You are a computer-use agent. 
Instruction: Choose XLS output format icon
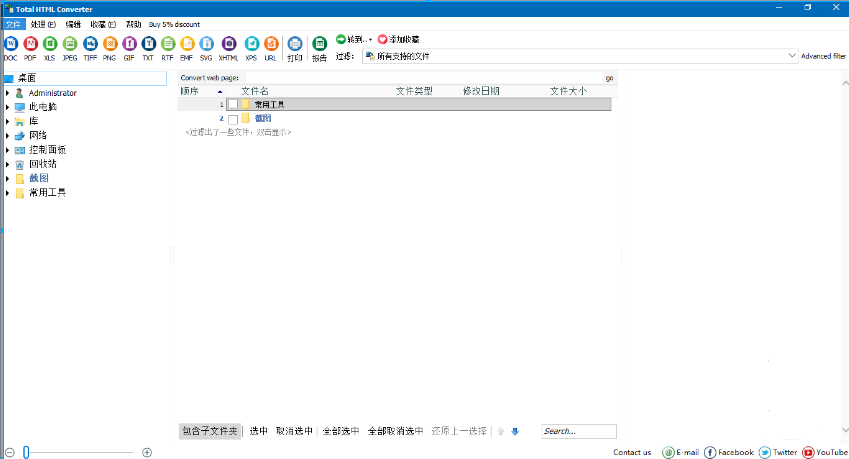[x=50, y=43]
